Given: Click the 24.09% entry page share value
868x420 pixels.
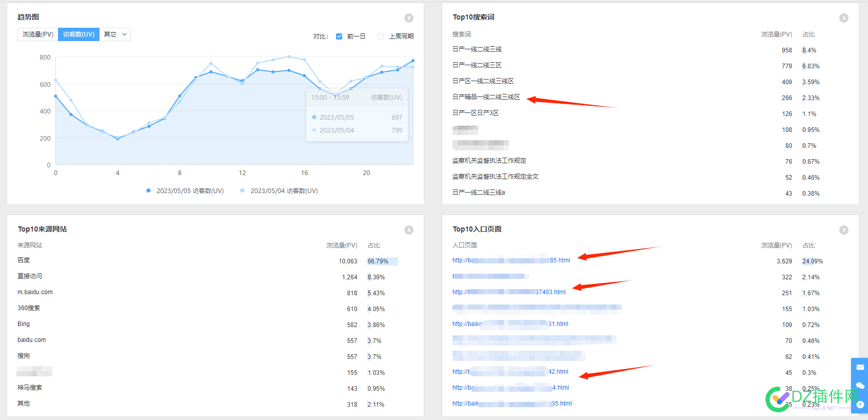Looking at the screenshot, I should pos(813,261).
